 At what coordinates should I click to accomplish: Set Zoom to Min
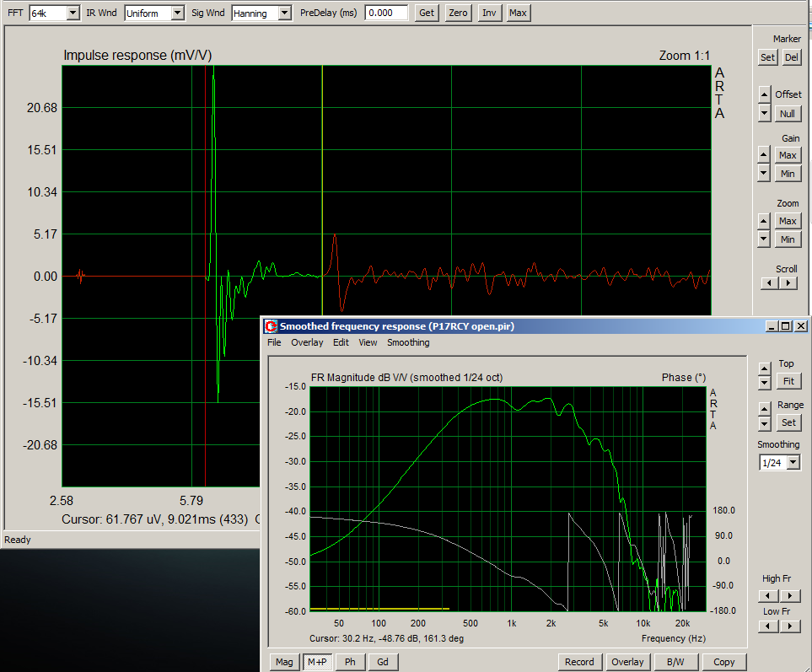pyautogui.click(x=788, y=239)
